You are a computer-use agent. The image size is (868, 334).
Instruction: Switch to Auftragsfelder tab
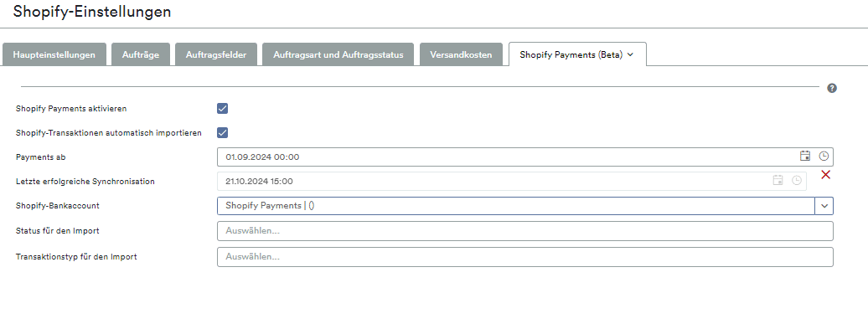(216, 54)
